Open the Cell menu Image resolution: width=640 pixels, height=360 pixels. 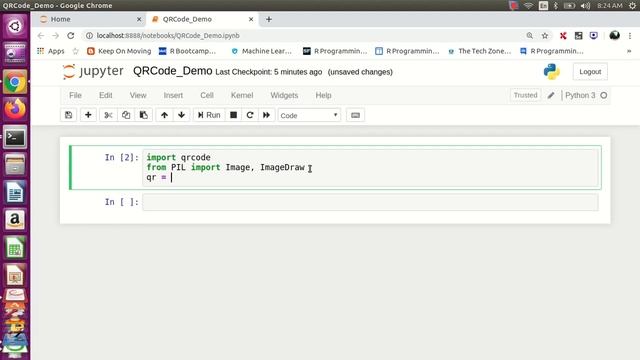point(207,95)
